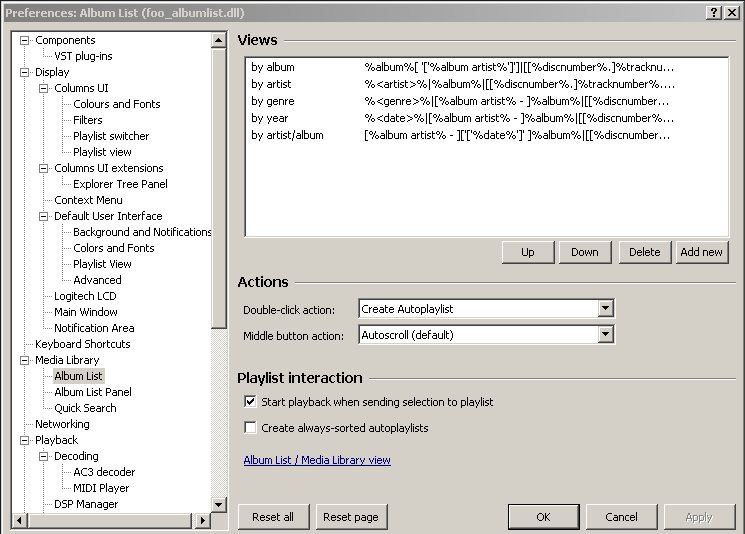The image size is (745, 534).
Task: Enable Create always-sorted autoplaylists checkbox
Action: pyautogui.click(x=250, y=428)
